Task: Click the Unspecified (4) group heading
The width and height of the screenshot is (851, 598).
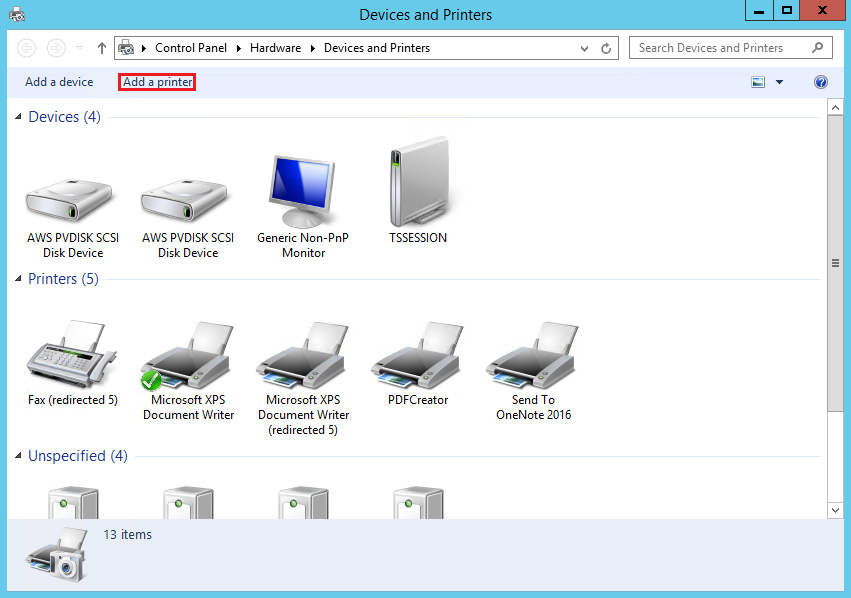Action: coord(78,456)
